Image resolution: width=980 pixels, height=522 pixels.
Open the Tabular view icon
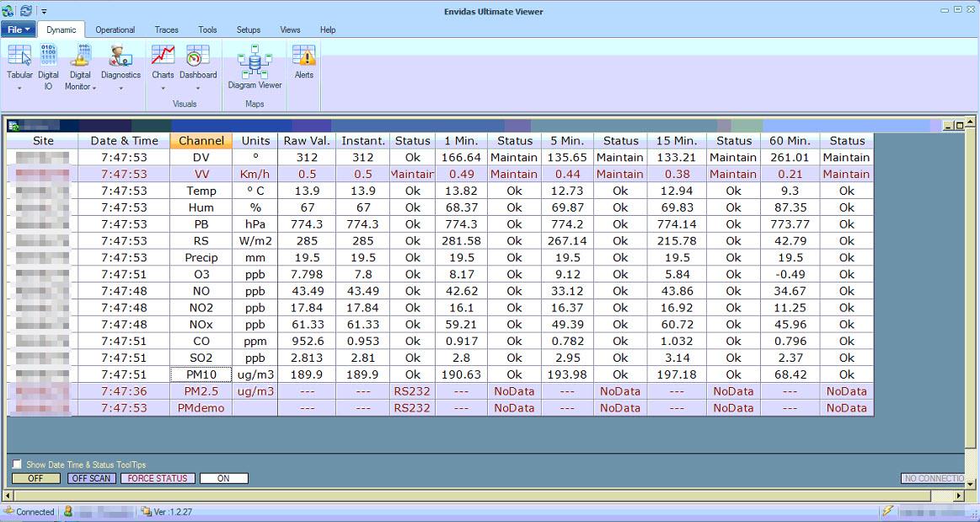click(19, 56)
